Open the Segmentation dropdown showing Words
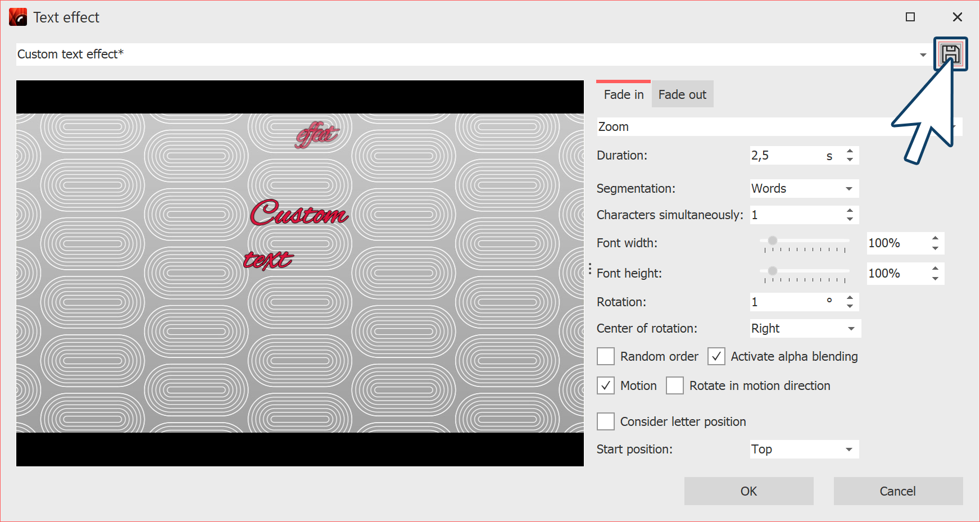 pos(804,189)
